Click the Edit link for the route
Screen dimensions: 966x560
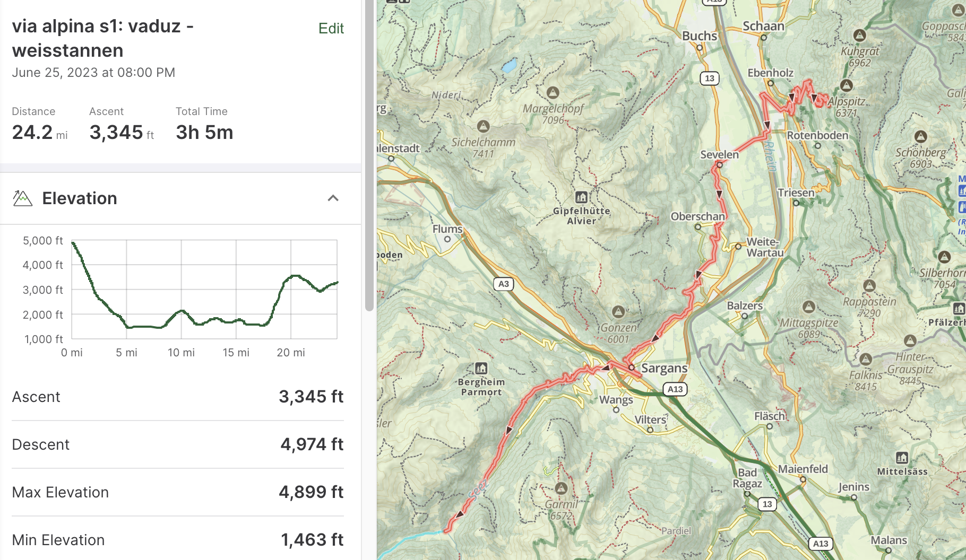(331, 29)
